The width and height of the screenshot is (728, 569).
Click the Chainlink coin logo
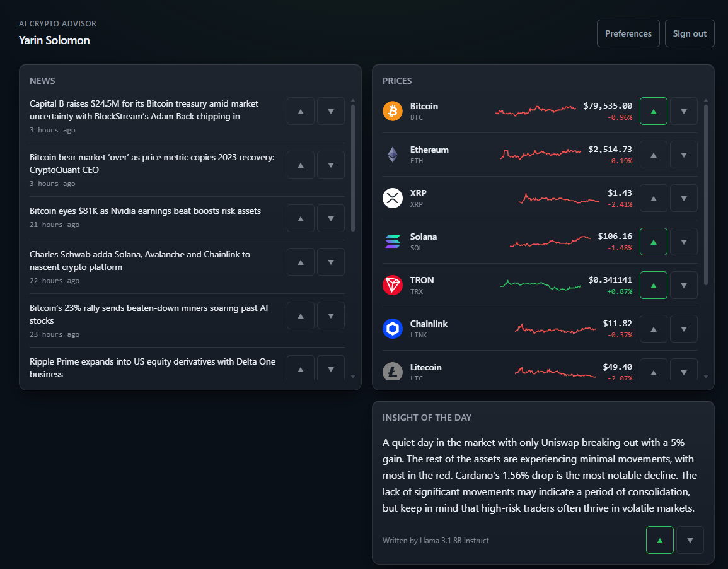[392, 329]
